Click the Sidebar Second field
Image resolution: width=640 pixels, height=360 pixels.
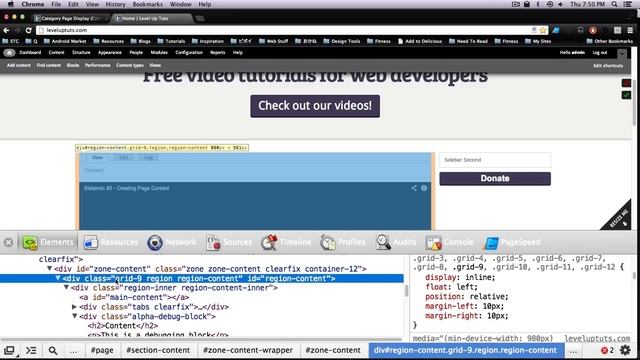pos(495,160)
